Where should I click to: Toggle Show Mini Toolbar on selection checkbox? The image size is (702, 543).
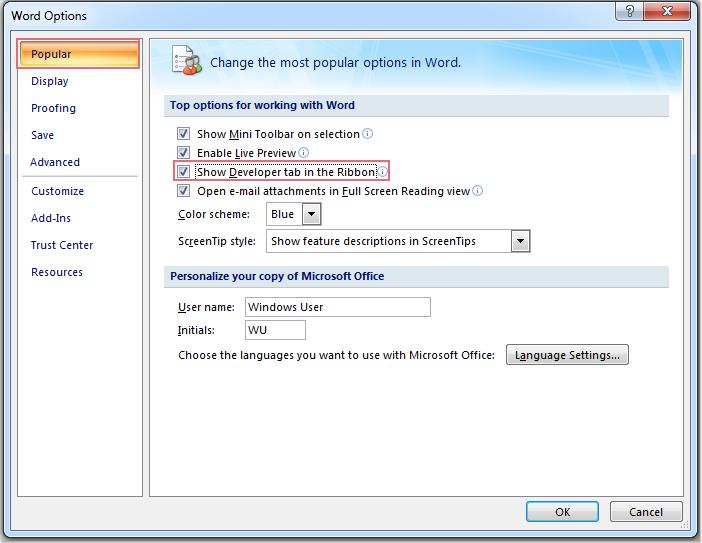[x=183, y=133]
